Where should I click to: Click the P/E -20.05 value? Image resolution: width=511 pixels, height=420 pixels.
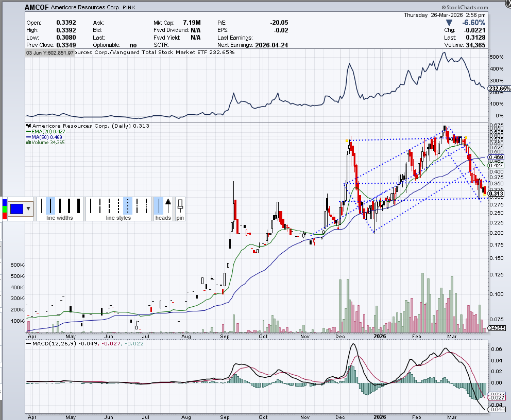pos(279,23)
